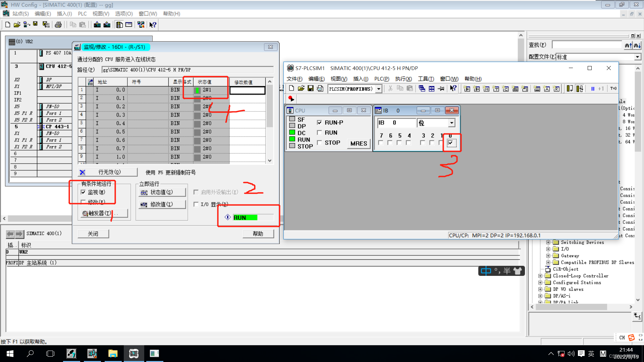Screen dimensions: 644x362
Task: Click 修改值(I) modify value button
Action: (162, 204)
